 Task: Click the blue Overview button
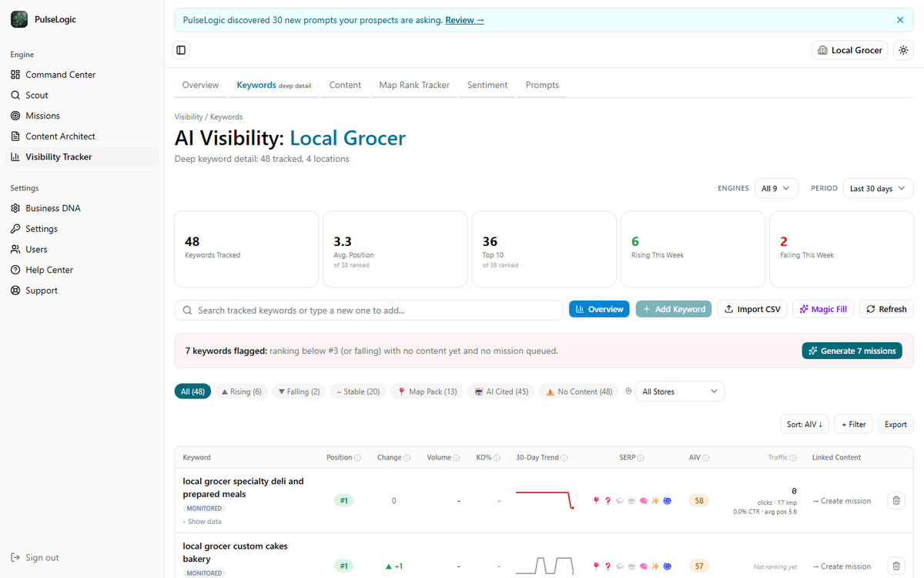pyautogui.click(x=599, y=309)
